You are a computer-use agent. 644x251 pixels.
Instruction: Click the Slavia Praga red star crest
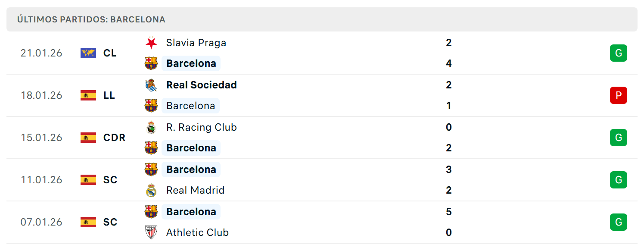click(151, 43)
